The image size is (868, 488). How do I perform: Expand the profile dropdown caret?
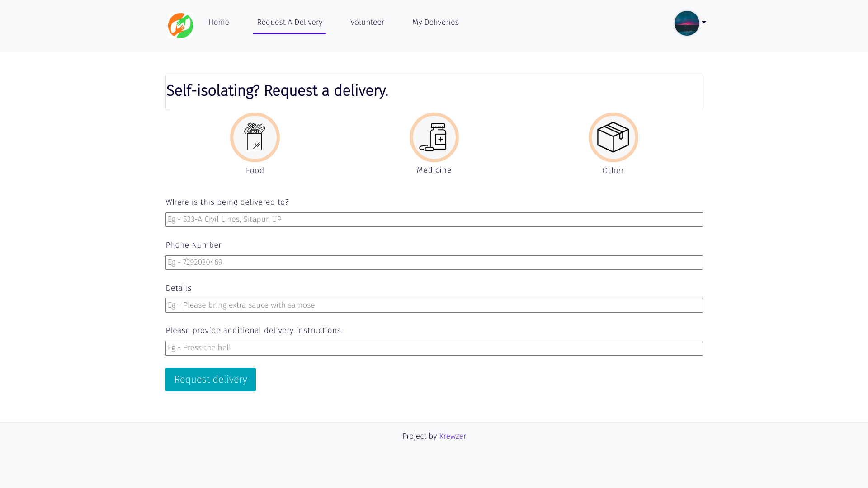click(704, 23)
